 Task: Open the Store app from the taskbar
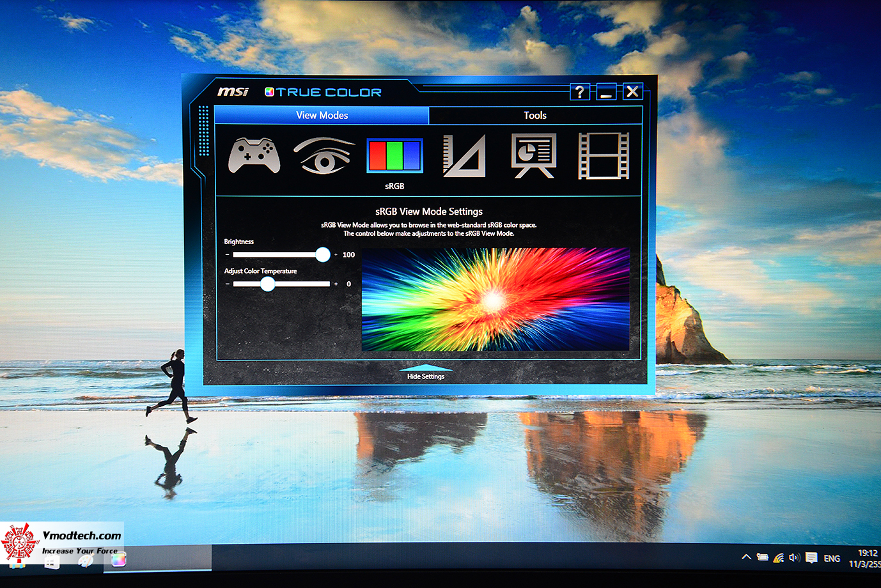coord(52,561)
